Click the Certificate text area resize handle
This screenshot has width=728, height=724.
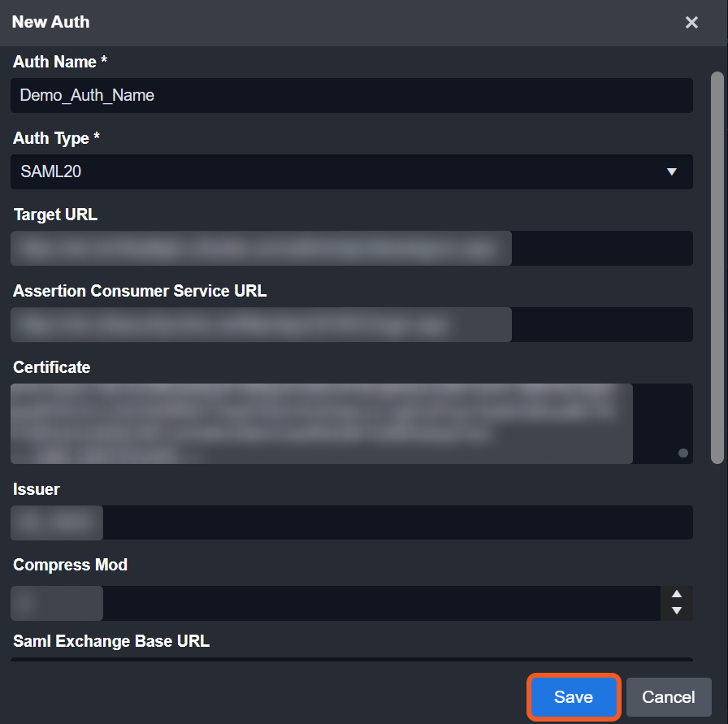(x=682, y=453)
